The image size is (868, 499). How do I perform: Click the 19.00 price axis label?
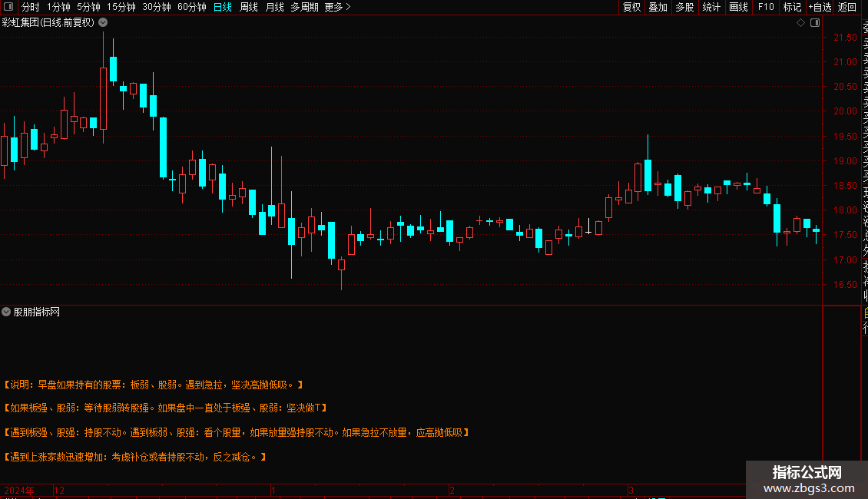(845, 161)
